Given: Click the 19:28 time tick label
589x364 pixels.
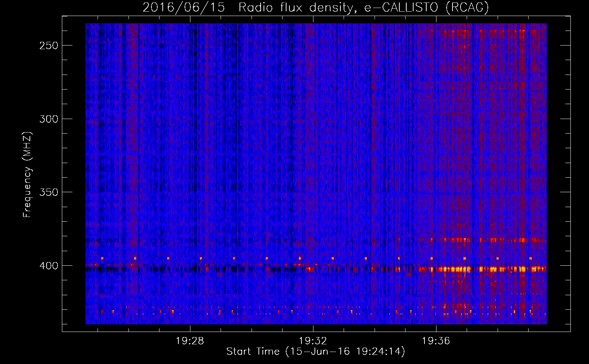Looking at the screenshot, I should tap(190, 341).
